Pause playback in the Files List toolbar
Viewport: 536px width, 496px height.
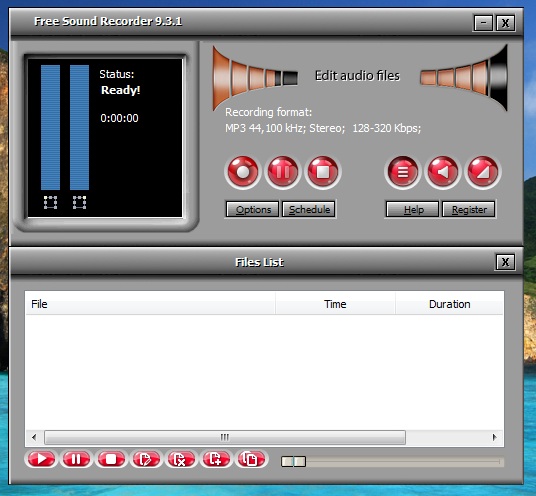click(x=76, y=459)
